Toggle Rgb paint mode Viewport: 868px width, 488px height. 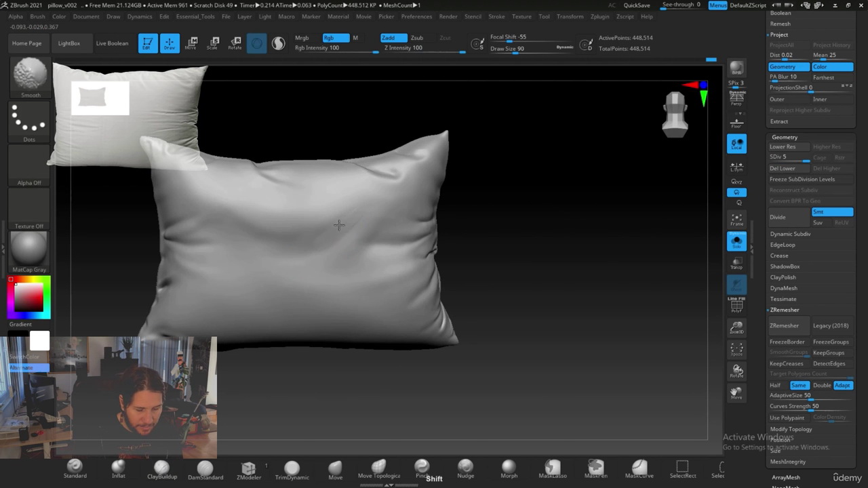(x=336, y=38)
